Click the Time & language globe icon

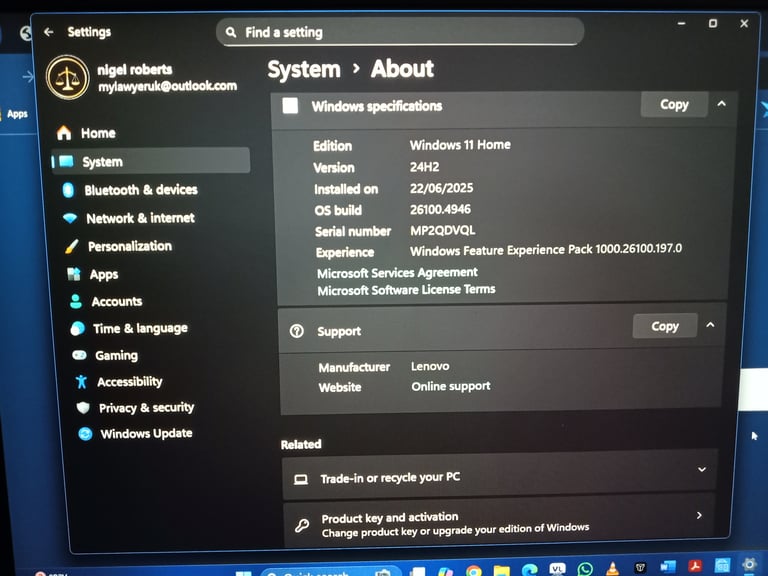(77, 328)
